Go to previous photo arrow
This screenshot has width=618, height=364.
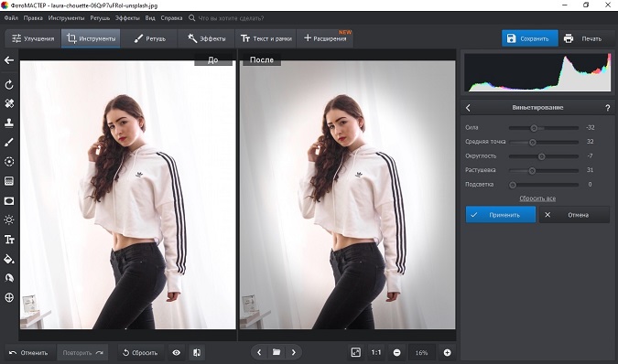click(x=259, y=352)
